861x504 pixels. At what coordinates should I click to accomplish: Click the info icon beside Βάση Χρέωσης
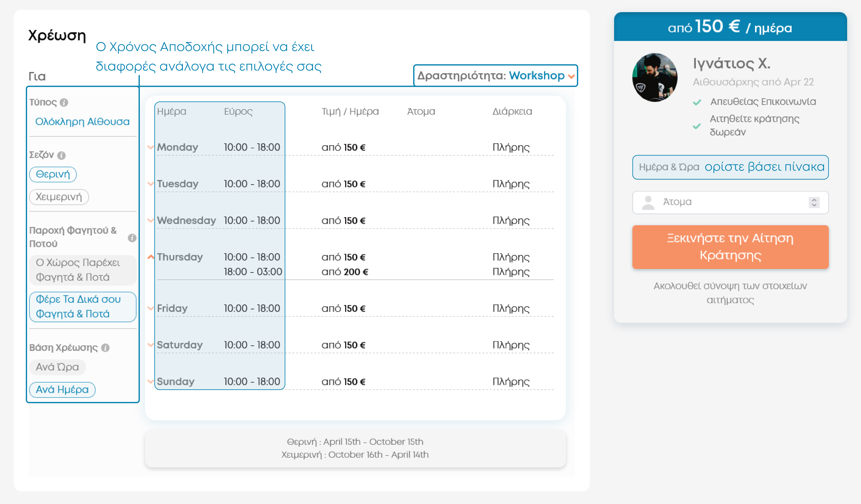(105, 348)
